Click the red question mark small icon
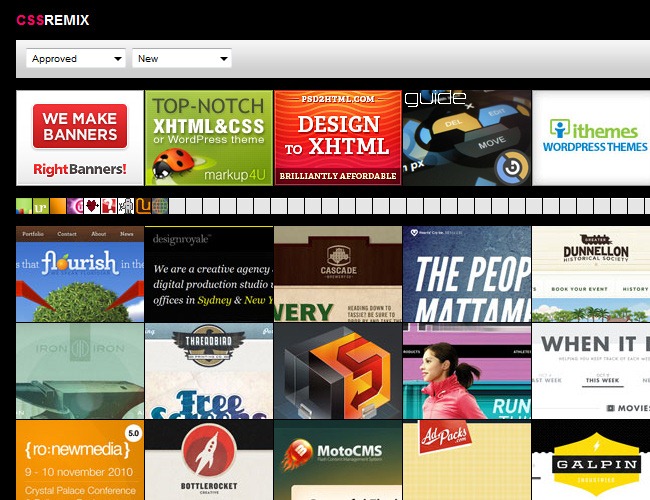This screenshot has height=500, width=650. tap(109, 206)
